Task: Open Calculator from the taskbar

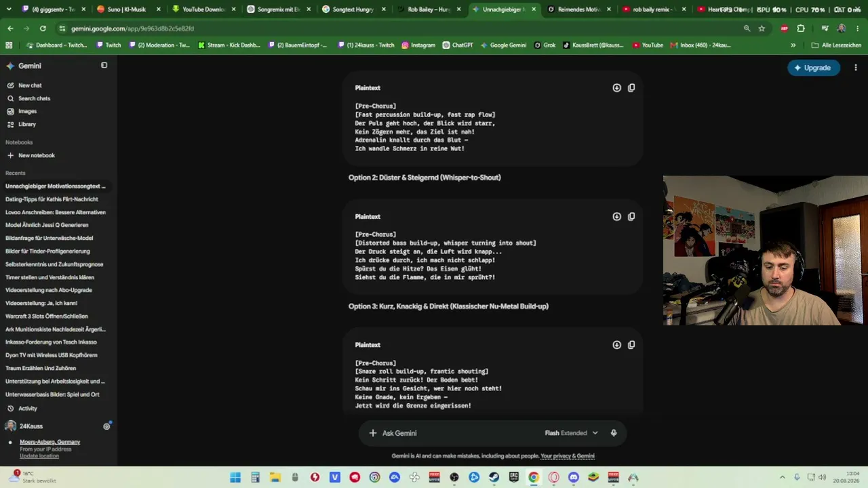Action: coord(255,477)
